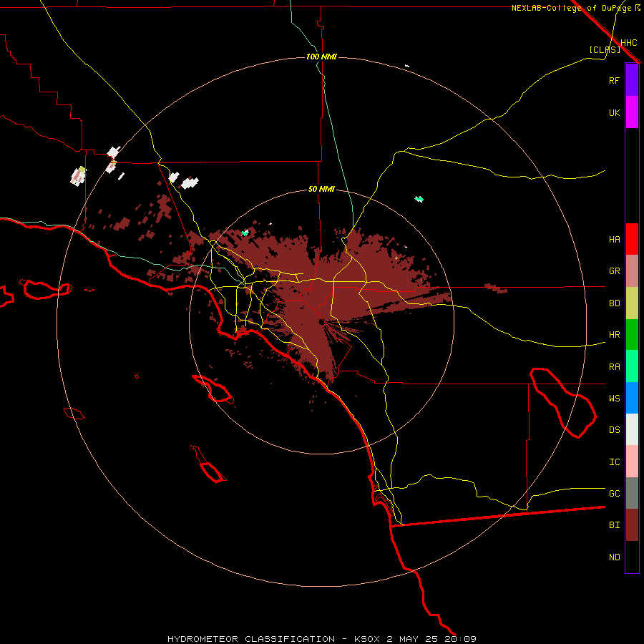The image size is (644, 644).
Task: Click the GC gray legend swatch
Action: pyautogui.click(x=632, y=493)
